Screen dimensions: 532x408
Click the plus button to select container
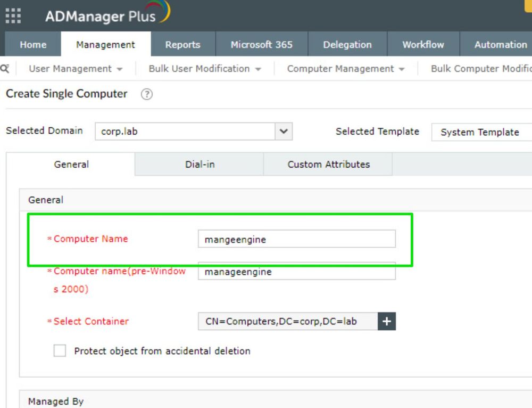pos(387,321)
